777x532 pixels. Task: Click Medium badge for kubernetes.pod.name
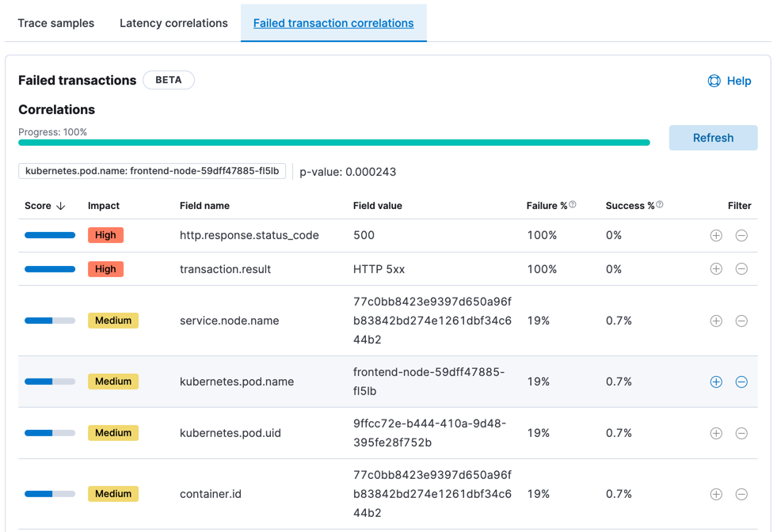tap(113, 382)
